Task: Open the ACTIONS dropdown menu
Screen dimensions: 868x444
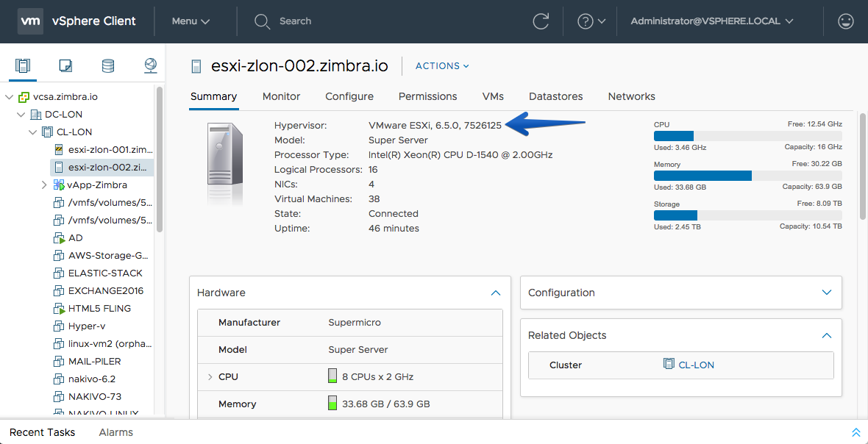Action: (x=442, y=66)
